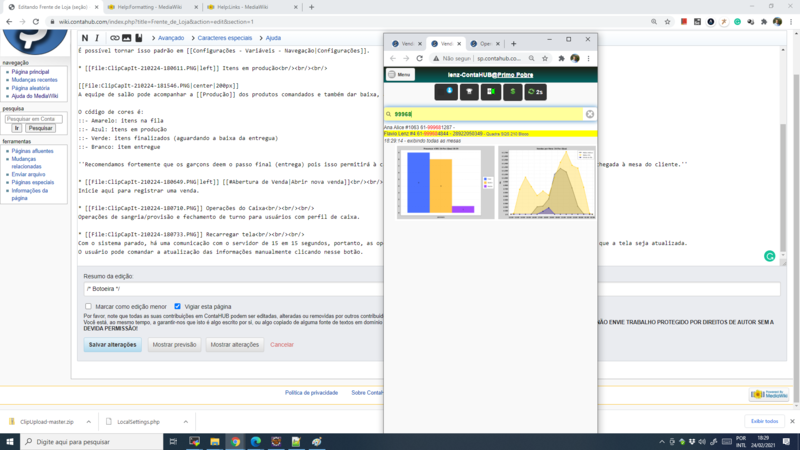Open the area chart thumbnail
This screenshot has width=800, height=450.
546,183
